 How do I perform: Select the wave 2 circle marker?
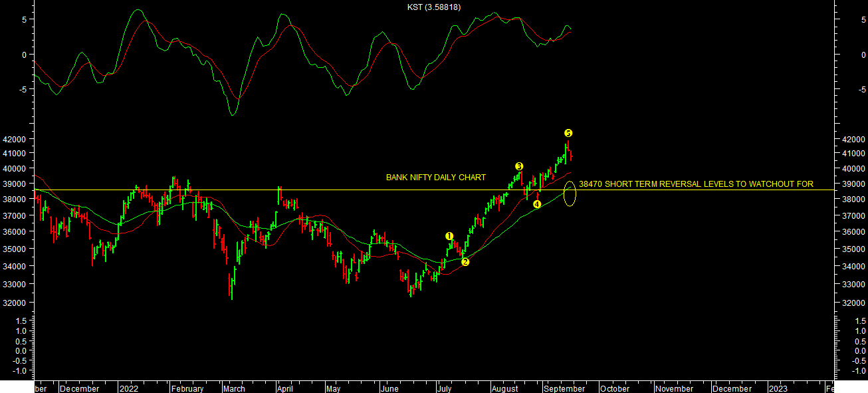[465, 262]
